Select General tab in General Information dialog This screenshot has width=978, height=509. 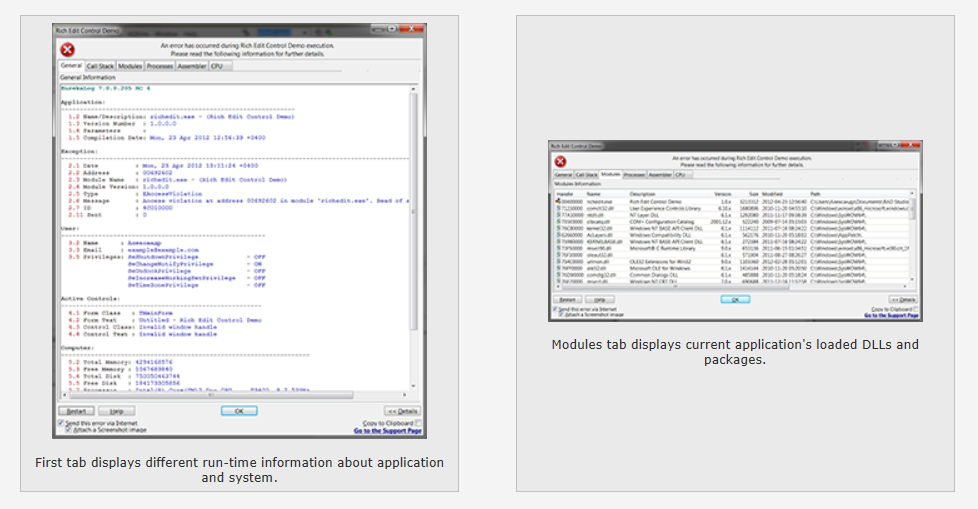[71, 65]
